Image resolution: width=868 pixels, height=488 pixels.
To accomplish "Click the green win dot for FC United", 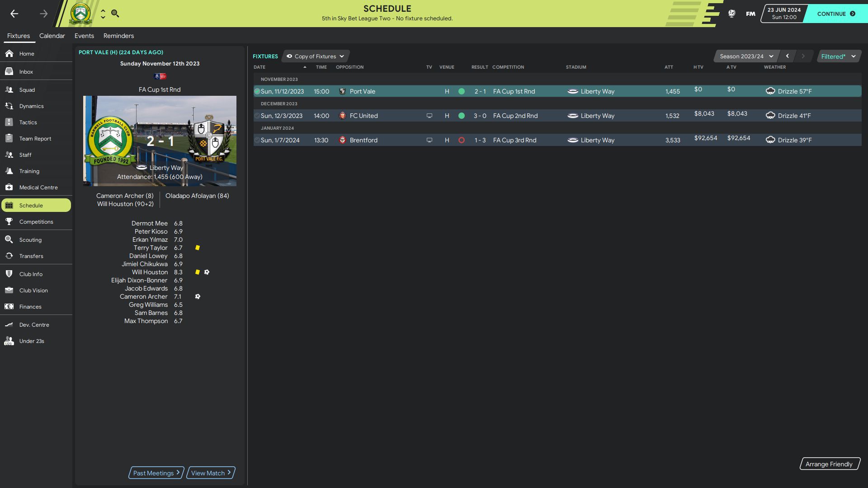I will [461, 116].
